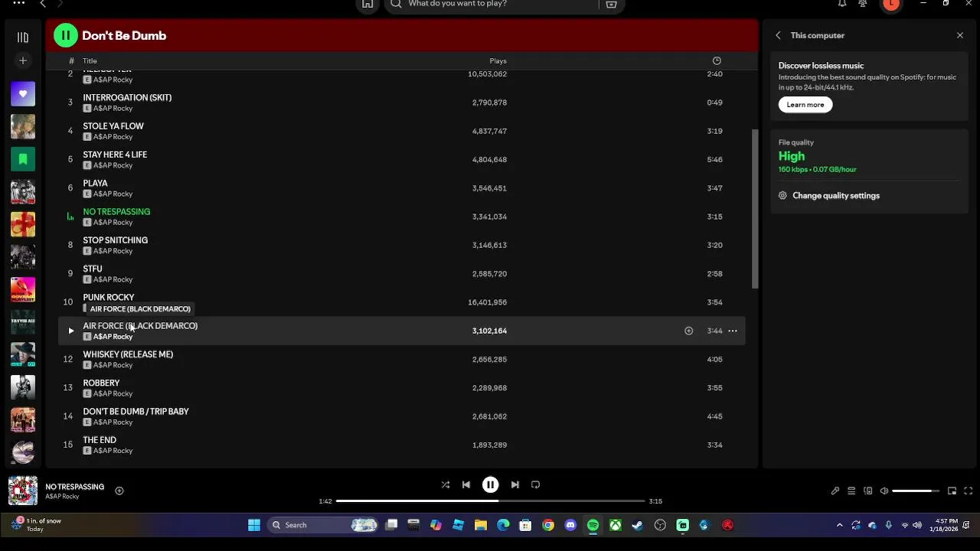Select the STFU track title
Screen dimensions: 980x551
tap(93, 269)
